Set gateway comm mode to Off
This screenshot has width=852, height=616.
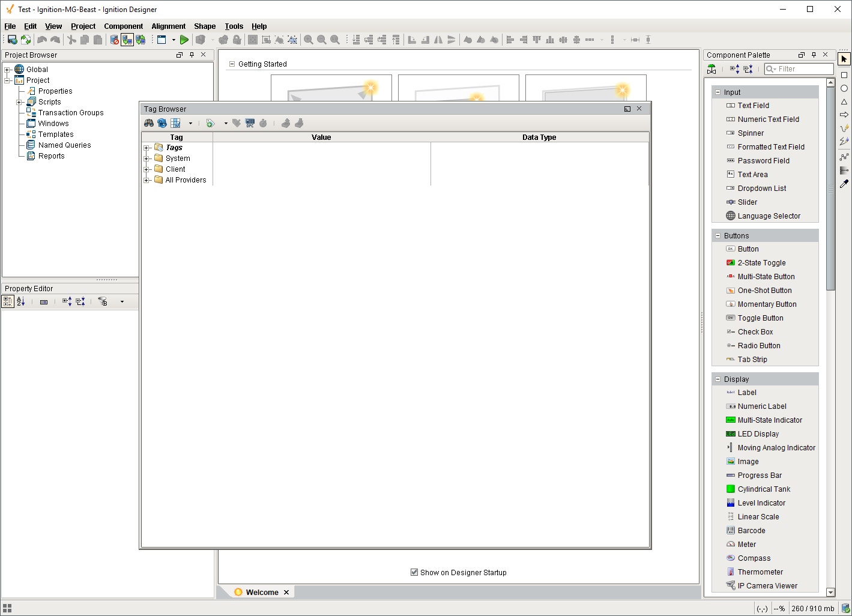point(114,40)
